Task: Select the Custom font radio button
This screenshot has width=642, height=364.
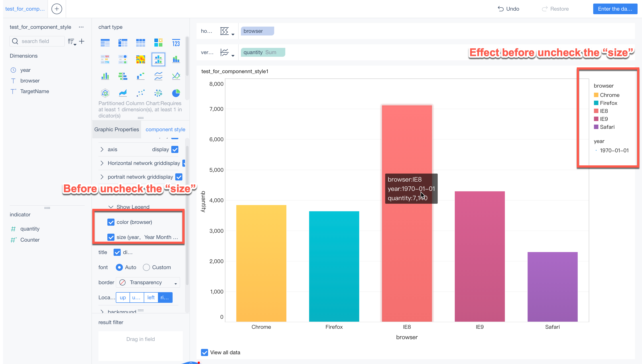Action: 146,267
